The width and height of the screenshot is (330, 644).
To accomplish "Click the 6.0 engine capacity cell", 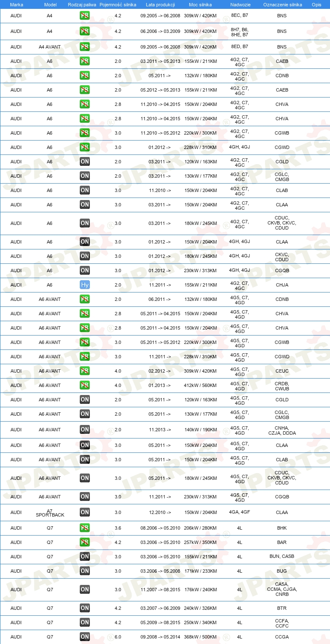I will [118, 637].
